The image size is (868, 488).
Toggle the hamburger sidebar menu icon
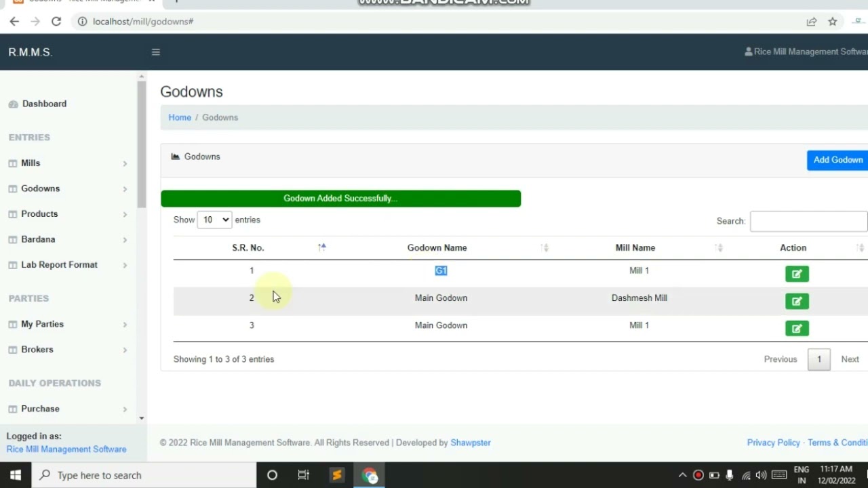[155, 52]
